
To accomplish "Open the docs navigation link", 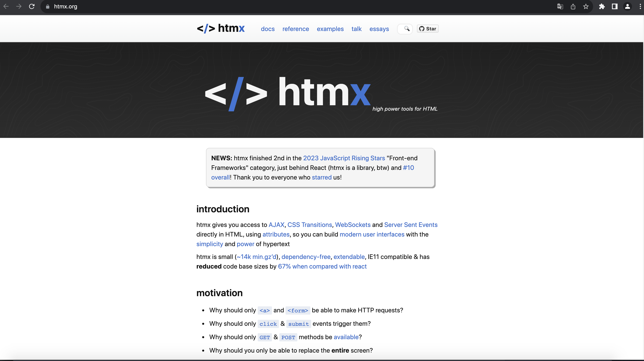I will pos(268,29).
